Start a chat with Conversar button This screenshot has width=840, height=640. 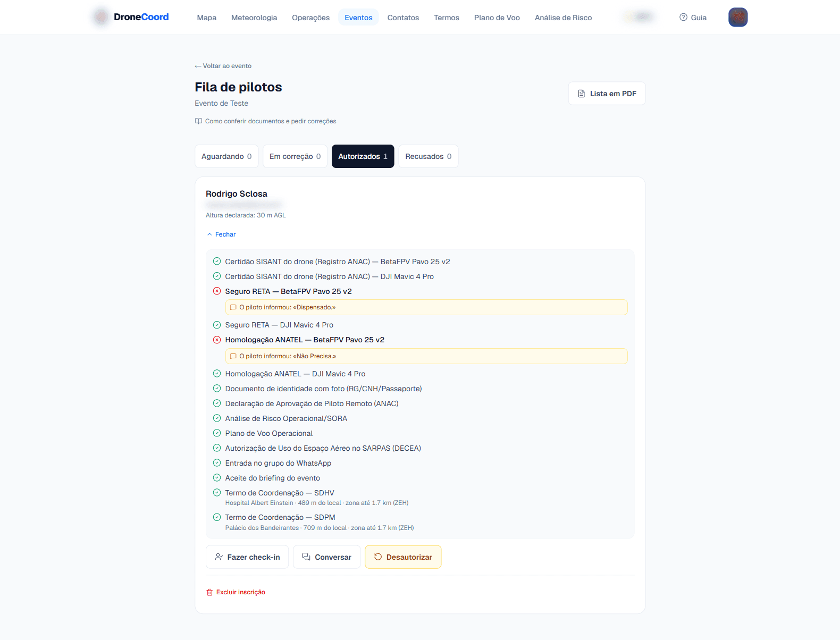[x=327, y=557]
